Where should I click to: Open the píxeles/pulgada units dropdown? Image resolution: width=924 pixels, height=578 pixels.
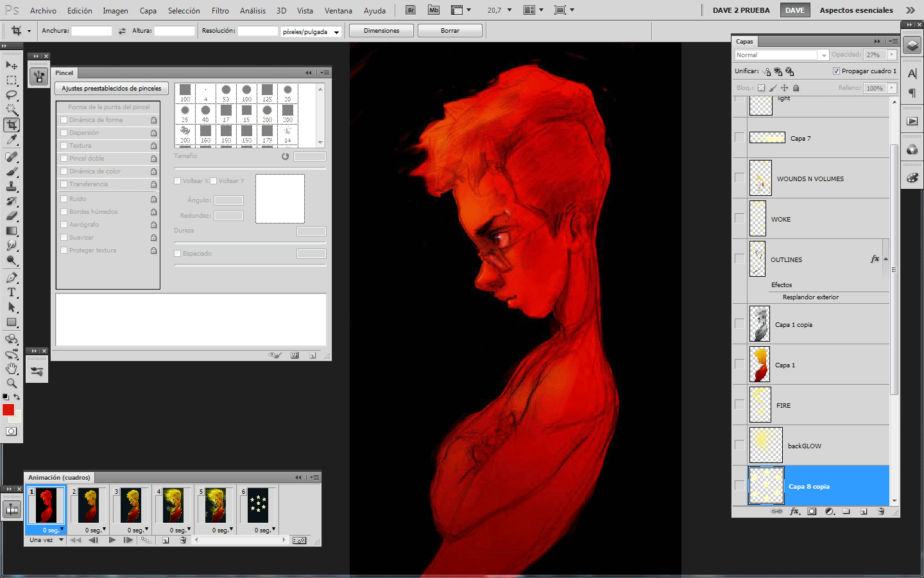click(x=311, y=31)
